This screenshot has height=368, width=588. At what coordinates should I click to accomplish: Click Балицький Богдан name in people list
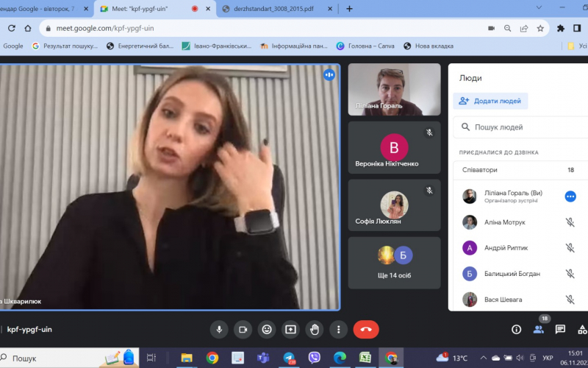(x=512, y=274)
